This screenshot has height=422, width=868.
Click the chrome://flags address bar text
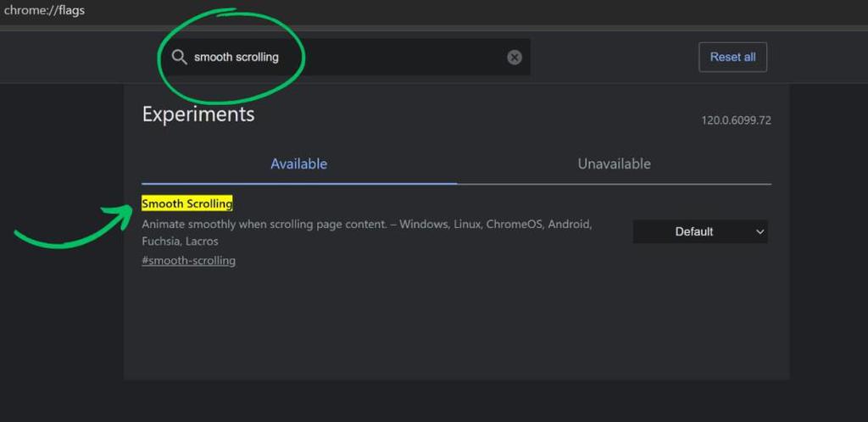click(x=44, y=10)
